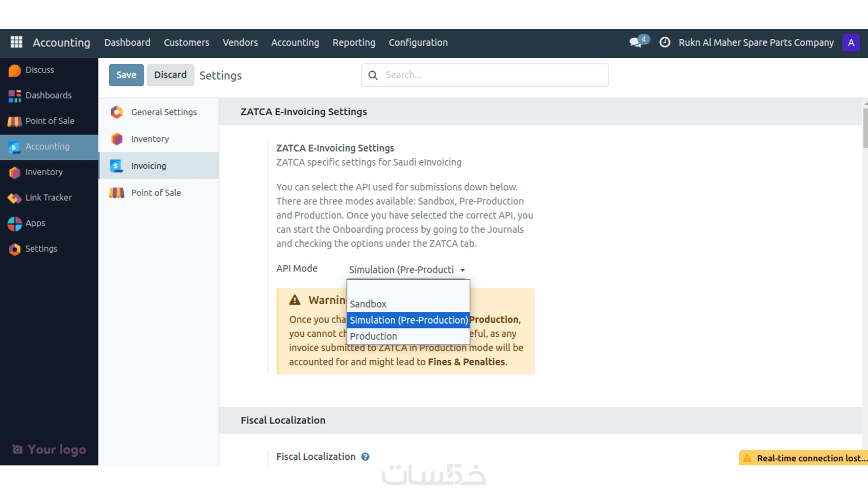
Task: Click the user avatar icon
Action: (851, 42)
